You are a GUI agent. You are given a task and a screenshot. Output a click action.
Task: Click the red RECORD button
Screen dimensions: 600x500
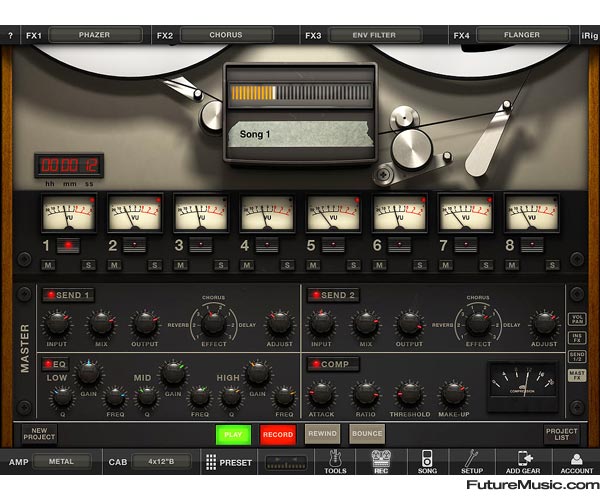point(278,435)
